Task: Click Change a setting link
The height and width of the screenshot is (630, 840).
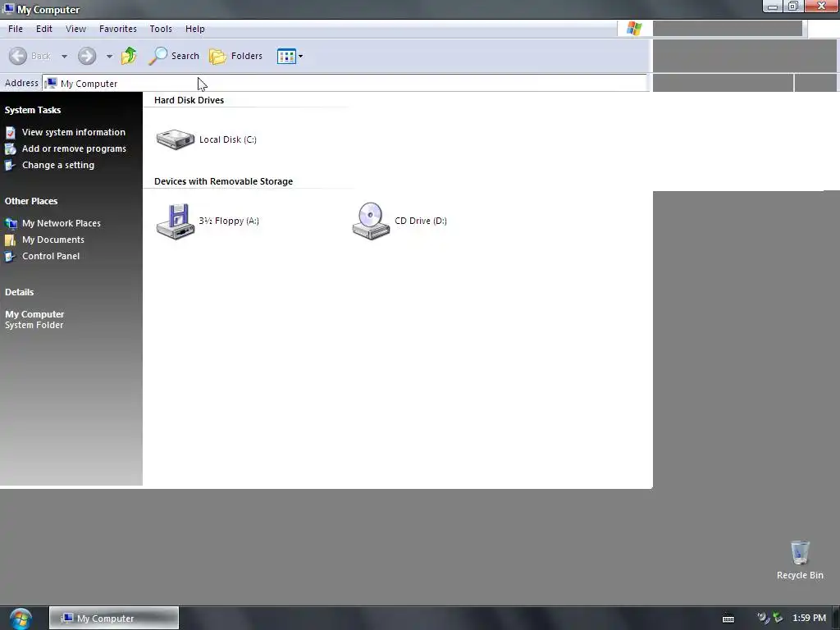Action: coord(58,165)
